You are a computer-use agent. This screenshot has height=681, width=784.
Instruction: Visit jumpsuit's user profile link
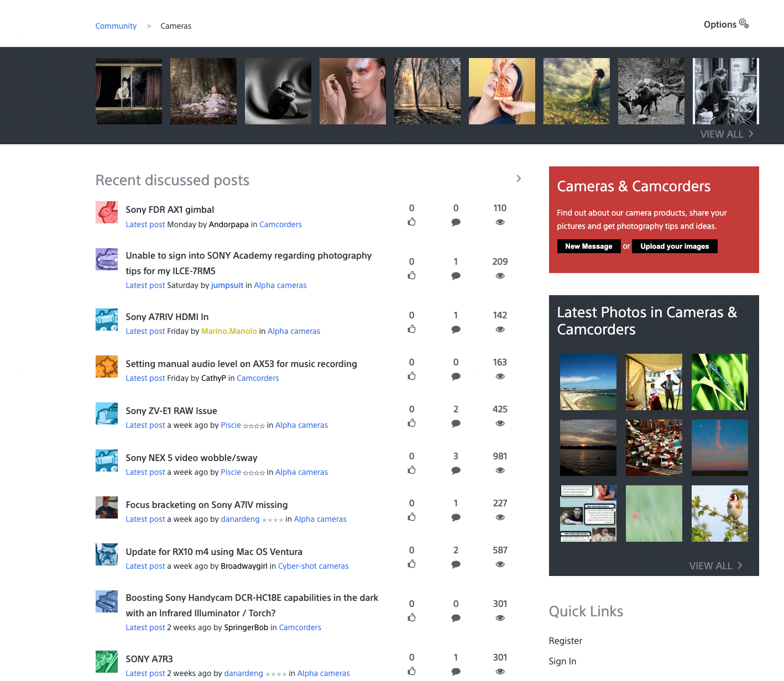[227, 285]
